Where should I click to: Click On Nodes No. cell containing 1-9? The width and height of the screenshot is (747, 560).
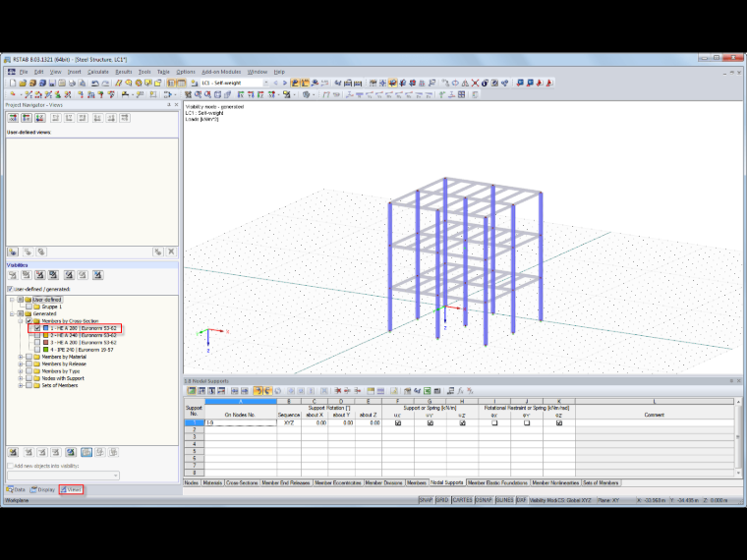[x=241, y=422]
